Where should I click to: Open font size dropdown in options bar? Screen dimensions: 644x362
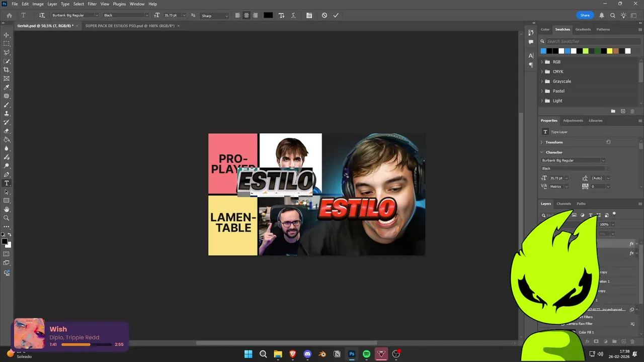[184, 16]
